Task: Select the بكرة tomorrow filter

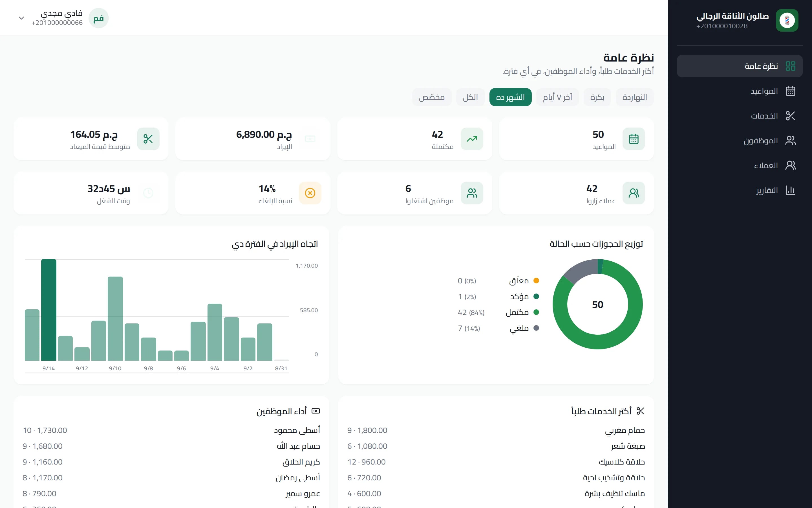Action: pyautogui.click(x=597, y=97)
